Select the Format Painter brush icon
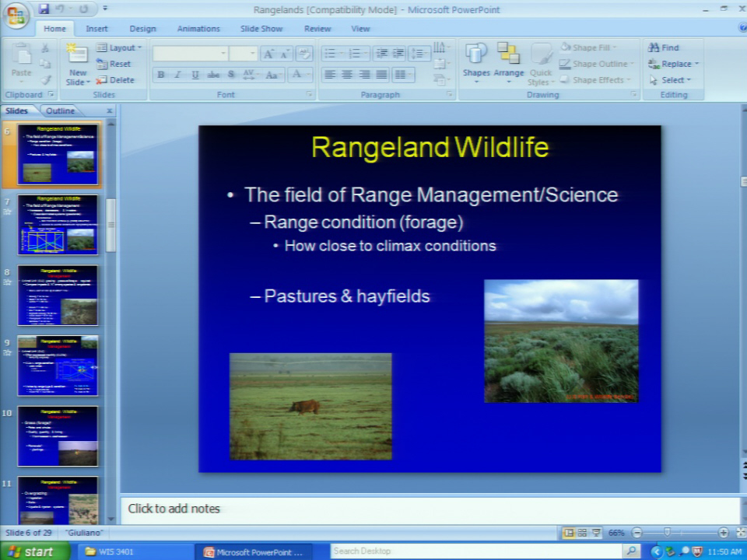747x560 pixels. (x=45, y=80)
